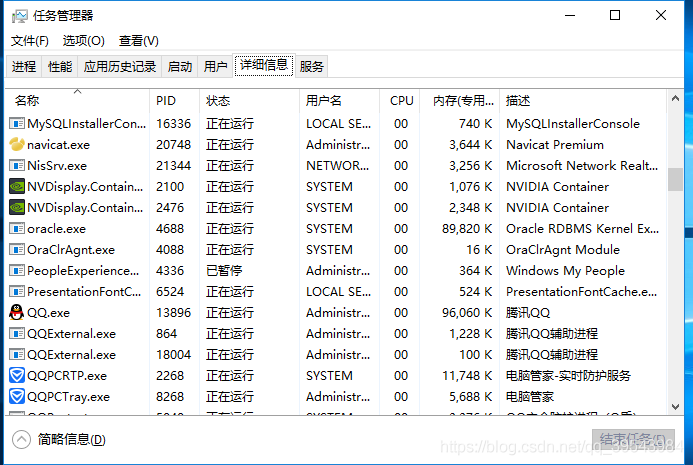Click the OraClrAgnt Module description
The width and height of the screenshot is (693, 465).
pyautogui.click(x=563, y=250)
